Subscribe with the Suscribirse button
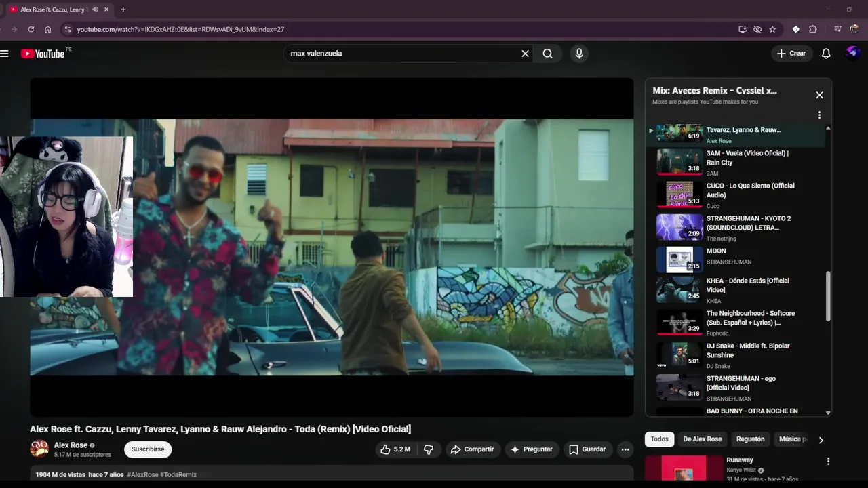Viewport: 868px width, 488px height. click(x=148, y=449)
